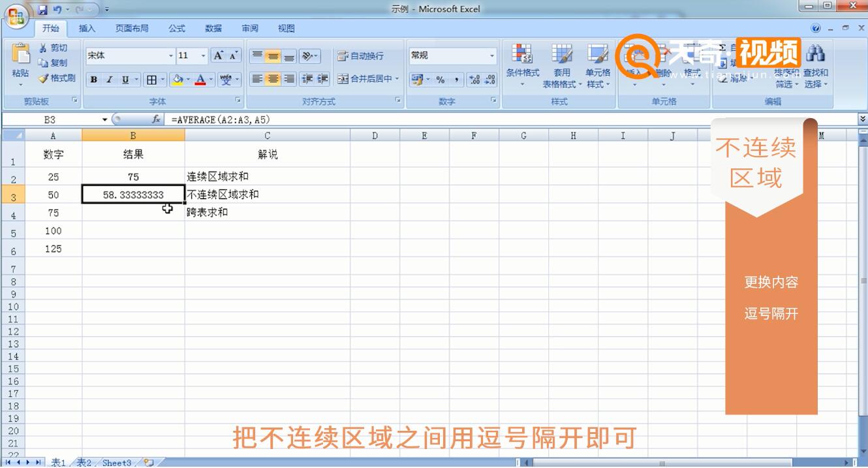The width and height of the screenshot is (868, 468).
Task: Open Find and Select 查找和选择
Action: coord(816,66)
